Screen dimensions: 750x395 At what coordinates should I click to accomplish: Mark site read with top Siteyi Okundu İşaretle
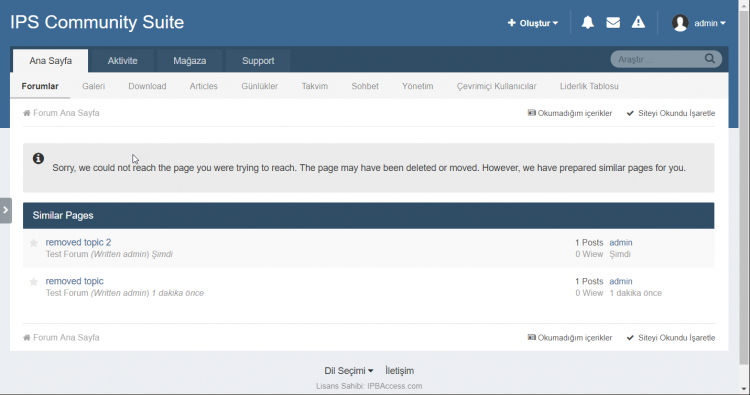671,113
